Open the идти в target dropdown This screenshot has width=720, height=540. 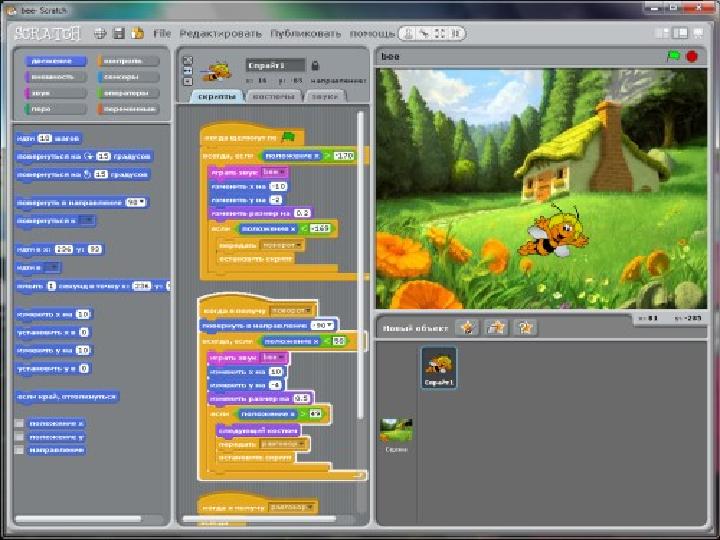pyautogui.click(x=52, y=267)
